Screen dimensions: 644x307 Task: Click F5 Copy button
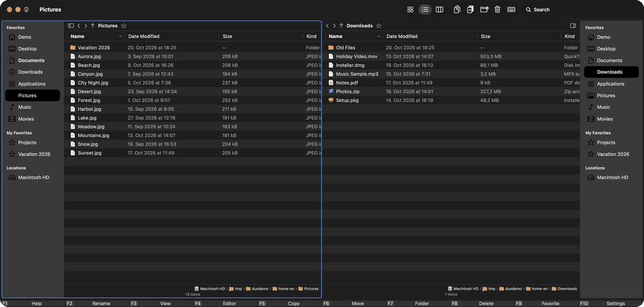pos(289,303)
